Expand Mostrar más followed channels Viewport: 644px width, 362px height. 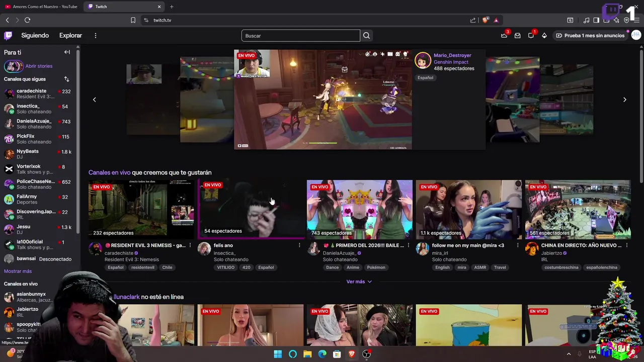pyautogui.click(x=18, y=271)
